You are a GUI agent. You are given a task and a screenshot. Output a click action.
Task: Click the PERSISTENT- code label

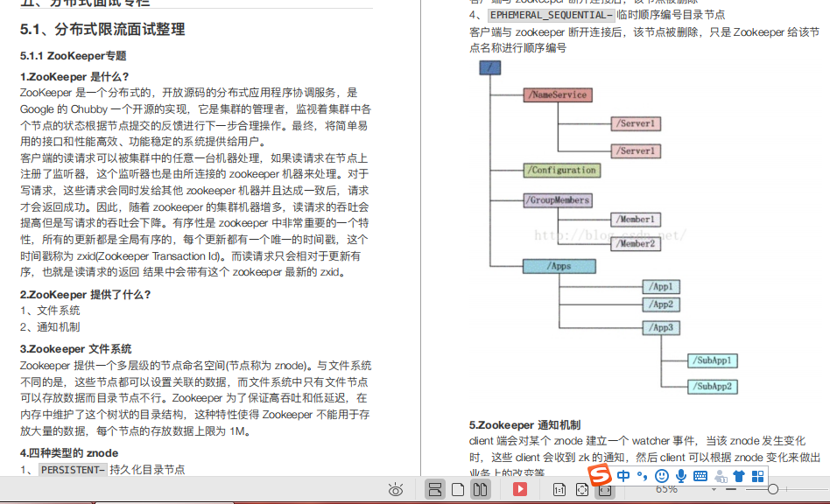pos(73,470)
